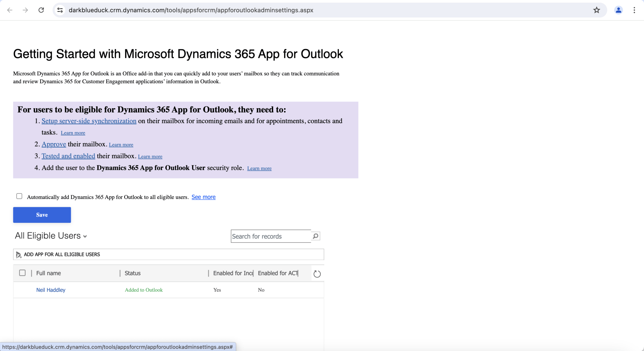Reload the current page
This screenshot has width=644, height=351.
(x=42, y=10)
